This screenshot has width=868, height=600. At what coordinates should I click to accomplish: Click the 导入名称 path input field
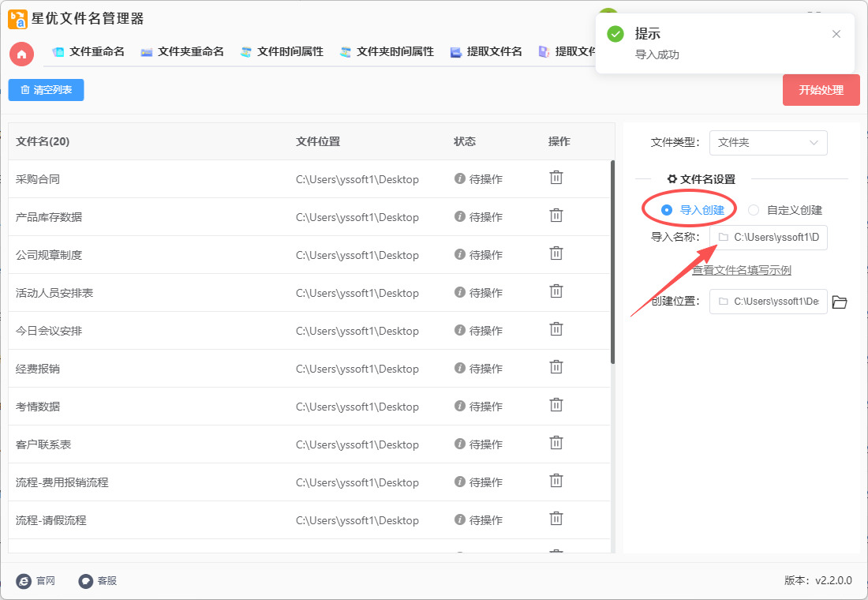[x=768, y=237]
